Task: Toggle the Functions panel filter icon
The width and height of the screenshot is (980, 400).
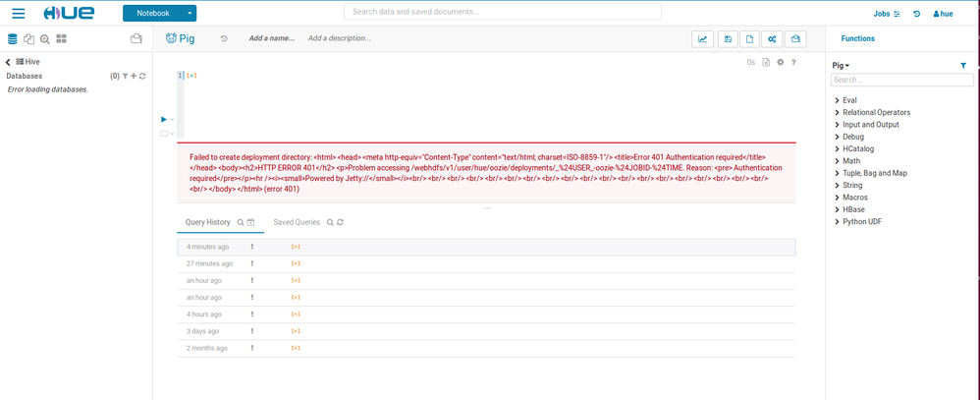Action: pos(963,65)
